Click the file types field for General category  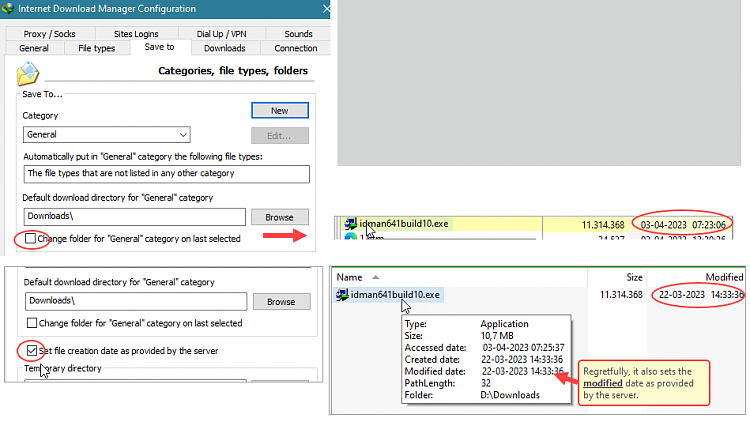tap(166, 174)
